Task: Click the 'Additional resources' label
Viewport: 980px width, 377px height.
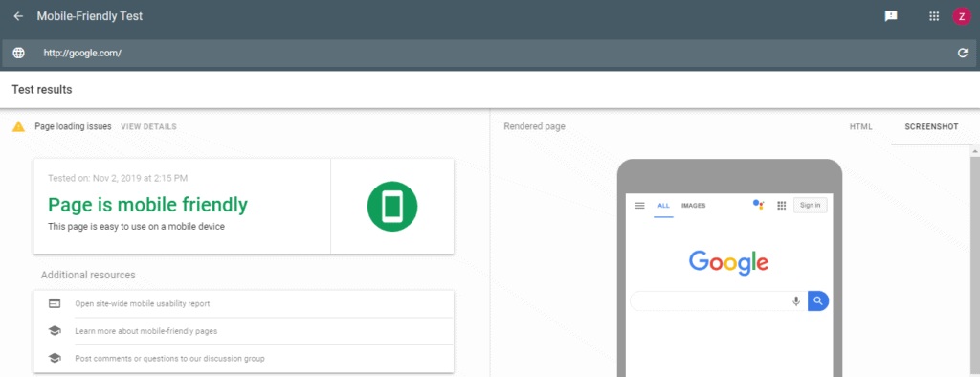Action: (88, 275)
